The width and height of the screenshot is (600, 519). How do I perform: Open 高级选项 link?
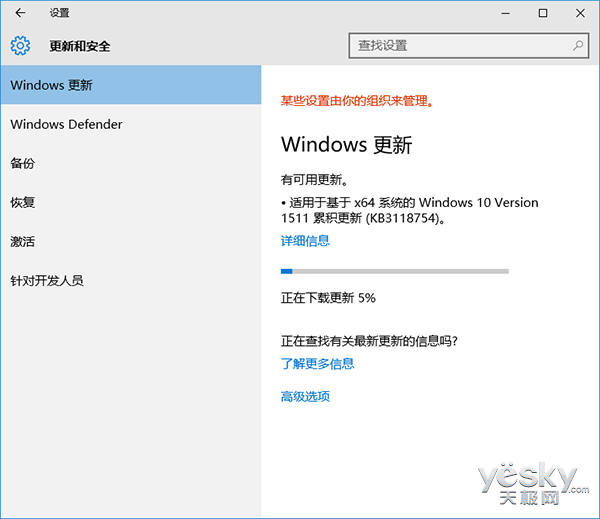coord(305,397)
